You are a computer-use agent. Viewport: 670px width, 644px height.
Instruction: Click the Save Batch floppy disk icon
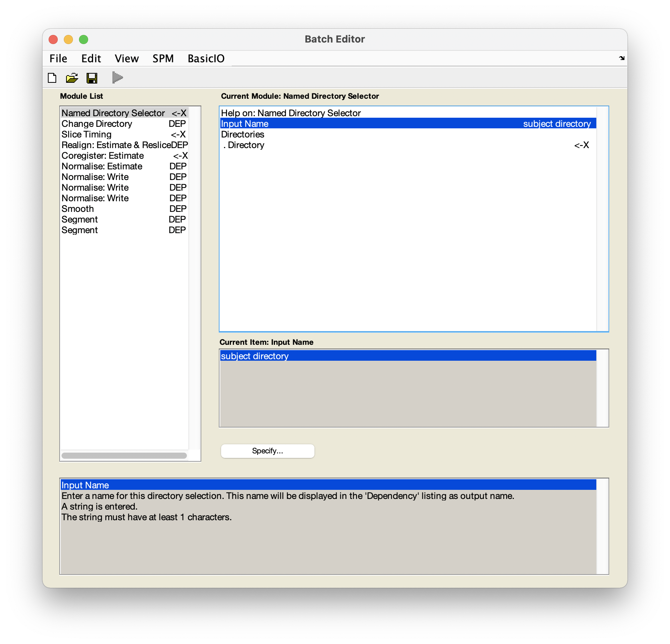[x=92, y=78]
